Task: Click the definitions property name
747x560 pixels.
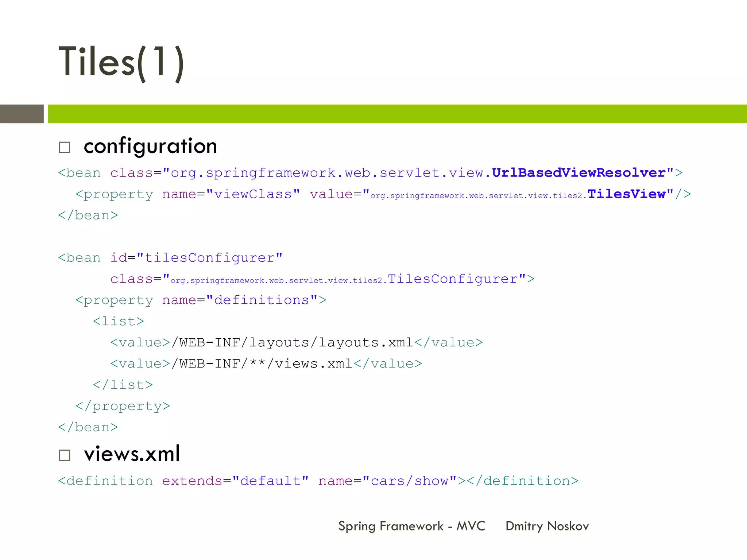Action: point(262,300)
